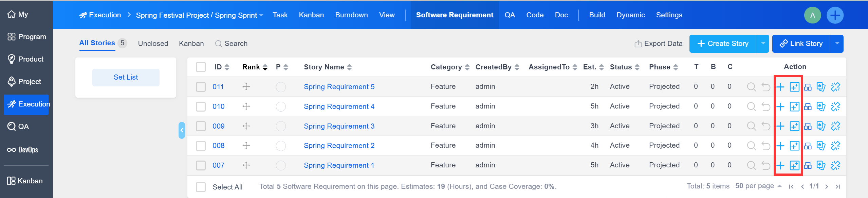Select priority circle for story 010

pos(281,107)
